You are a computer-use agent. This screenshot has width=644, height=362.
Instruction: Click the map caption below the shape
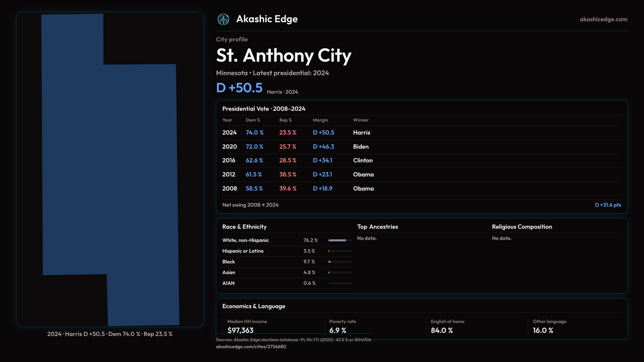[x=110, y=334]
